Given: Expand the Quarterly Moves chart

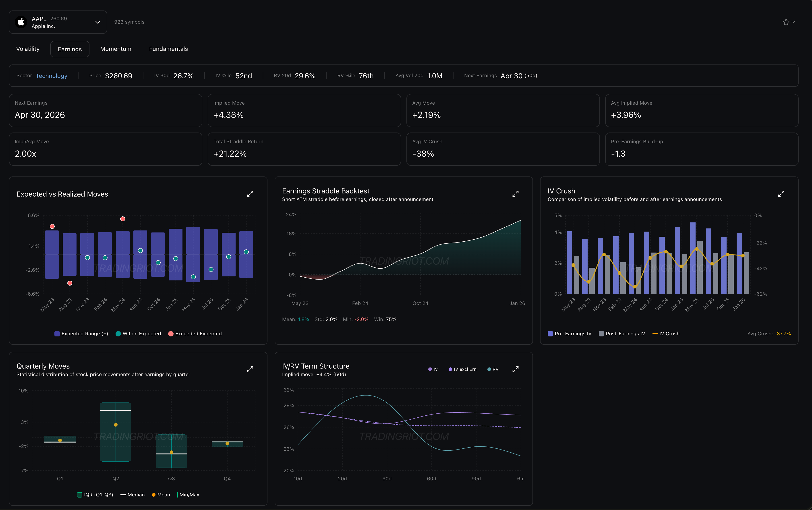Looking at the screenshot, I should pos(250,369).
